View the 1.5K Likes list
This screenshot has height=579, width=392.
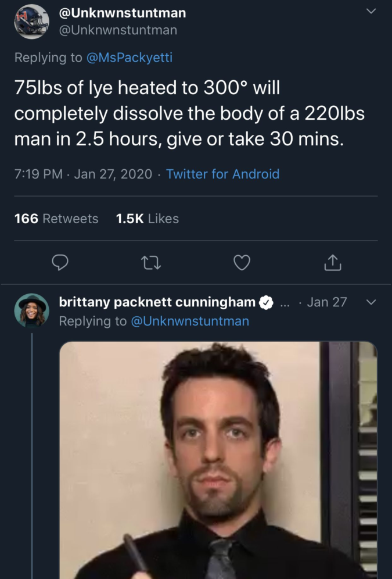click(148, 219)
